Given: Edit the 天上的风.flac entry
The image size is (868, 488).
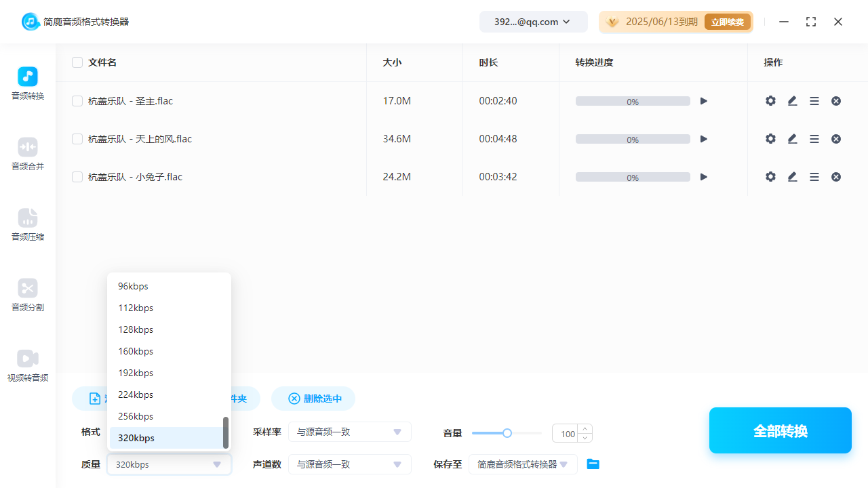Looking at the screenshot, I should (x=792, y=138).
